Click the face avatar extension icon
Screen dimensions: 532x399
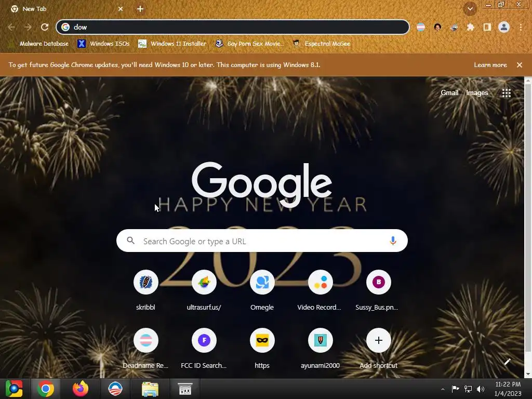tap(437, 27)
